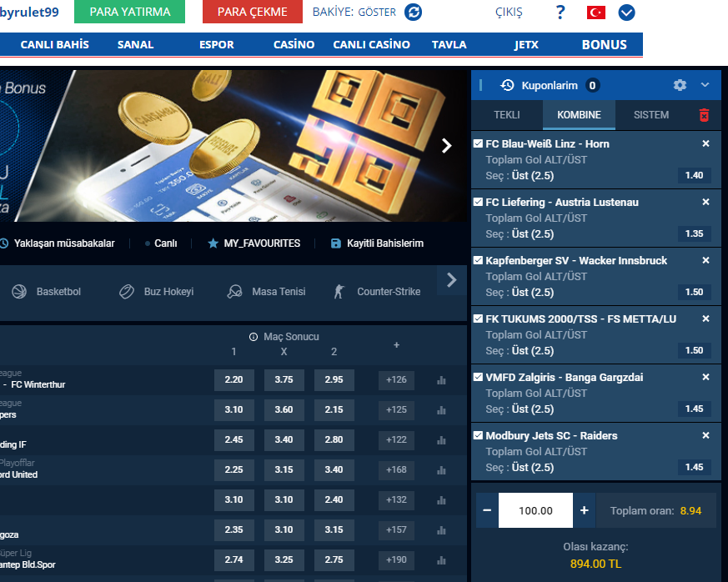The height and width of the screenshot is (582, 728).
Task: Open the help question mark icon
Action: (560, 12)
